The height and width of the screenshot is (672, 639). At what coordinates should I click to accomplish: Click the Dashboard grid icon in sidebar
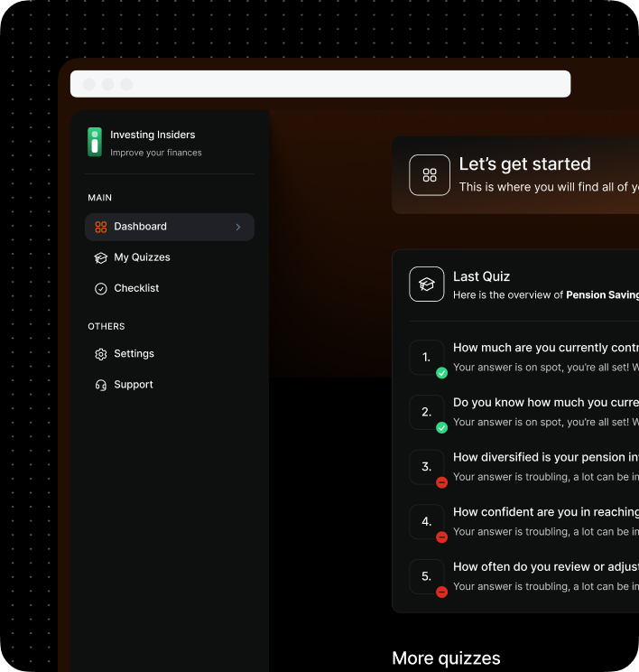pyautogui.click(x=101, y=227)
